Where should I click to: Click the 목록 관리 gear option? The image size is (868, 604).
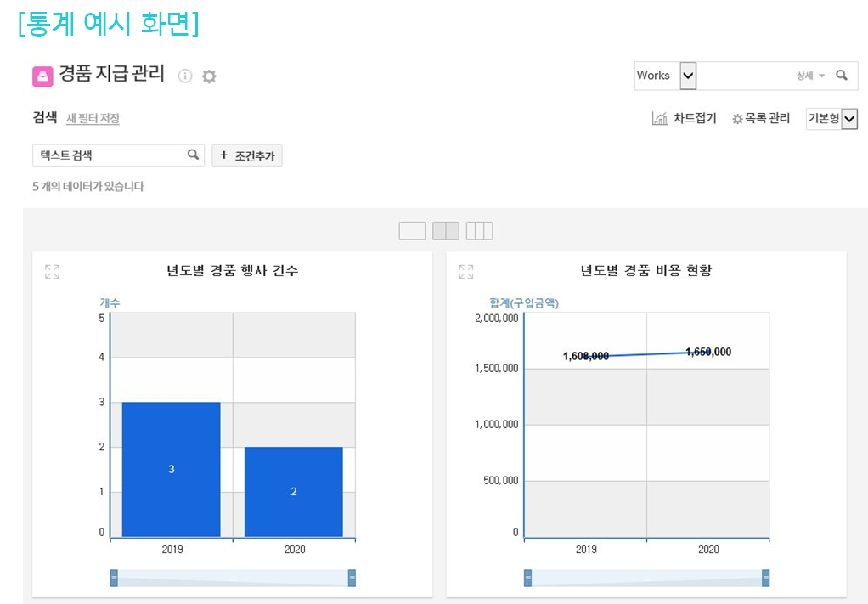click(x=761, y=119)
